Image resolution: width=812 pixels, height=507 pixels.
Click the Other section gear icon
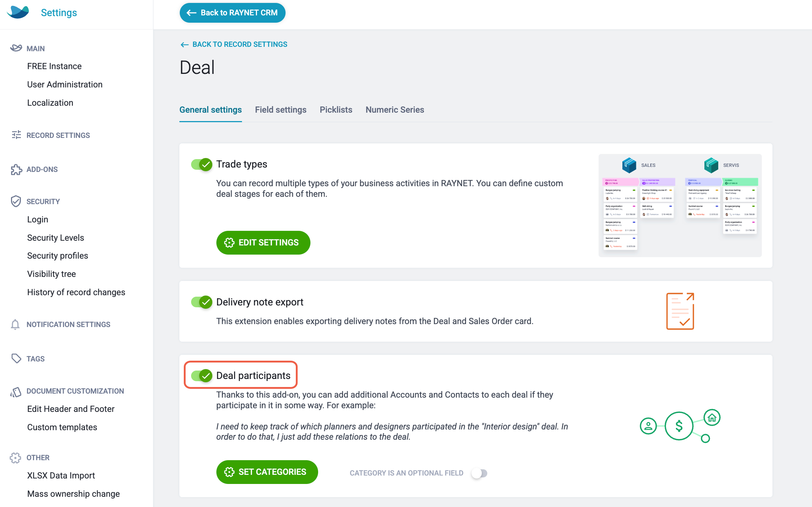(15, 458)
